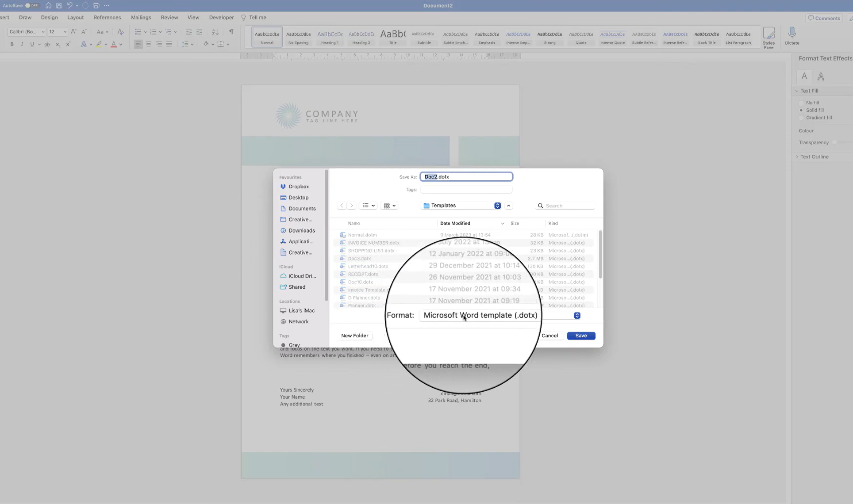Click the Save button in the dialog
This screenshot has height=504, width=853.
[x=581, y=336]
